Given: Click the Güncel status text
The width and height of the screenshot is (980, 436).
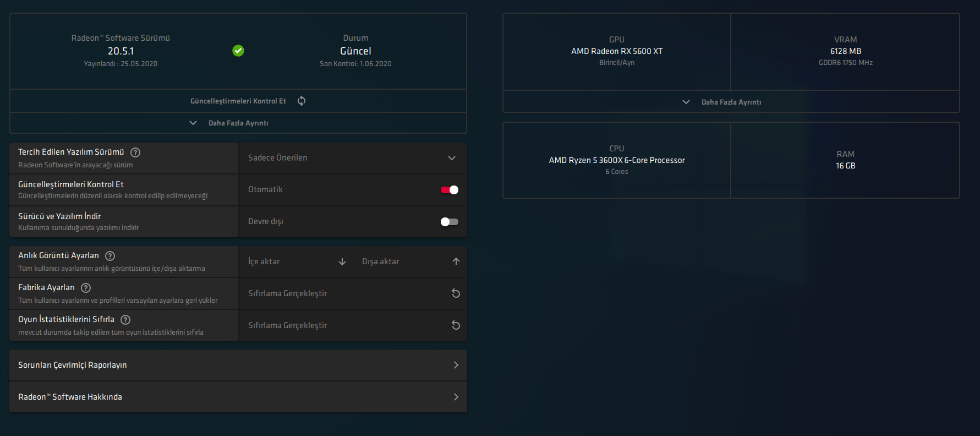Looking at the screenshot, I should (355, 51).
